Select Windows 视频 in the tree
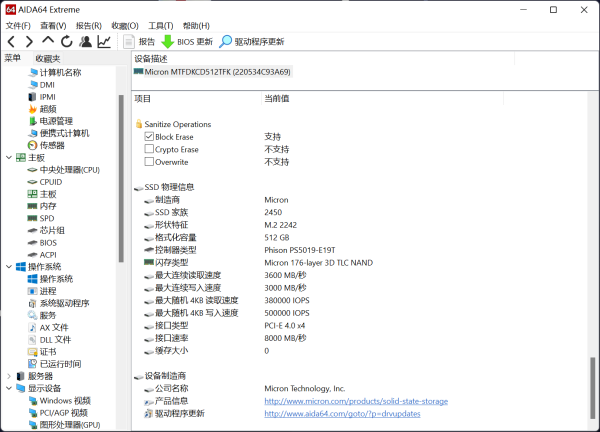Image resolution: width=600 pixels, height=432 pixels. point(60,401)
